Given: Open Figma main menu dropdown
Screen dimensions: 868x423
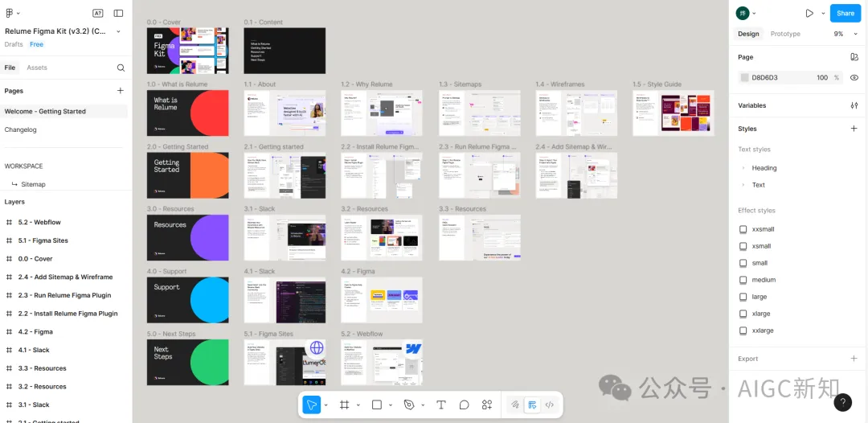Looking at the screenshot, I should pos(13,13).
